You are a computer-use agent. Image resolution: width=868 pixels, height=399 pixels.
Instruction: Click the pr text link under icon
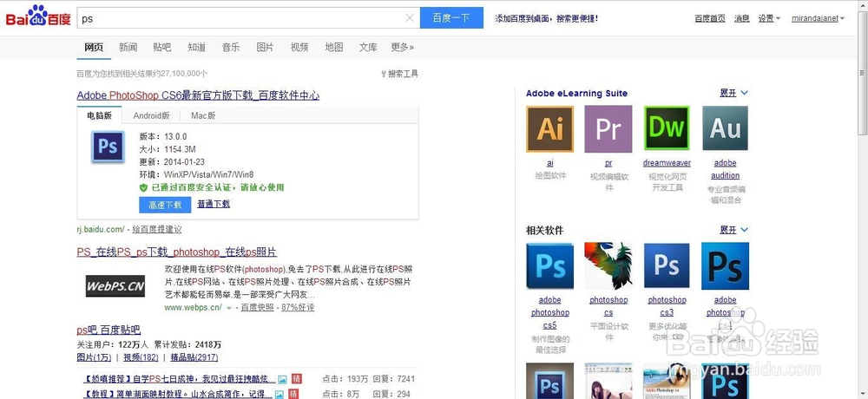(x=608, y=163)
